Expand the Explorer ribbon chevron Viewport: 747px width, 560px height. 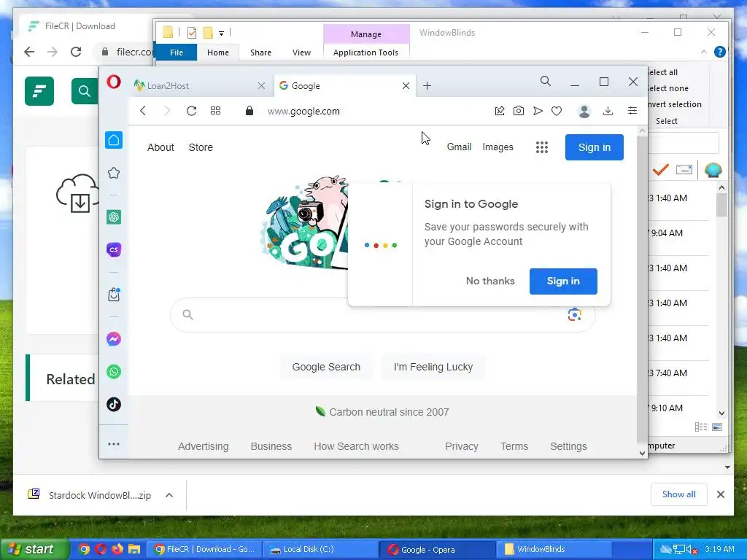704,52
